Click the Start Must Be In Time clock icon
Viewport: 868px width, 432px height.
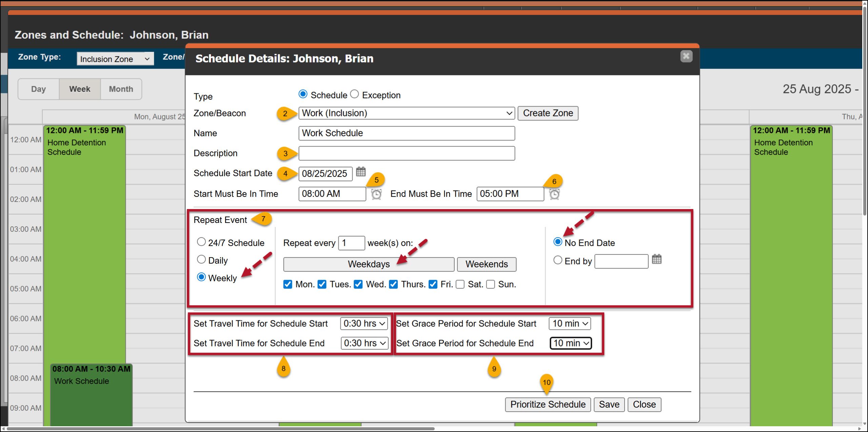376,194
